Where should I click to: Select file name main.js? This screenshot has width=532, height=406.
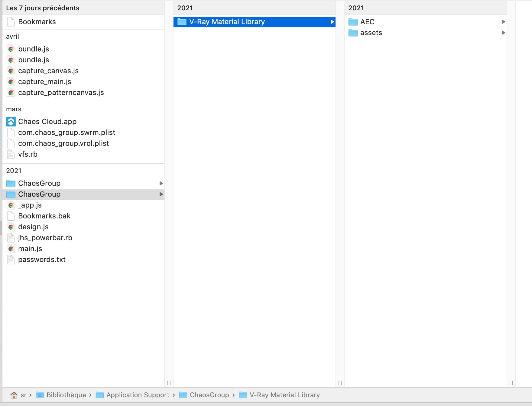(x=30, y=249)
